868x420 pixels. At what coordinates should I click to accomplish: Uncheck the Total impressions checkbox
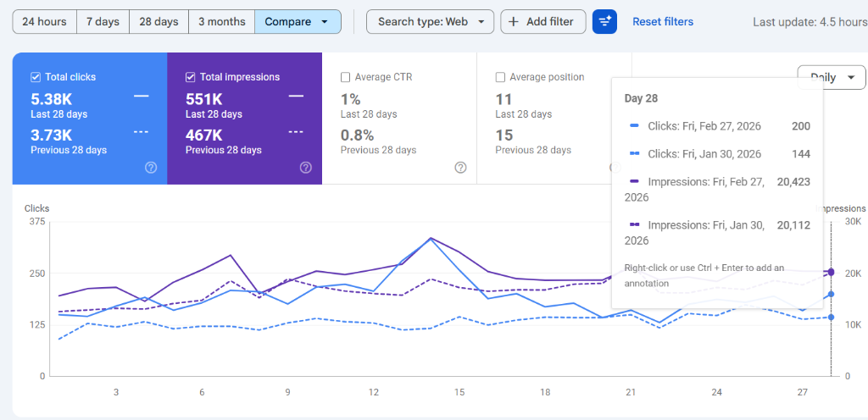pyautogui.click(x=191, y=77)
